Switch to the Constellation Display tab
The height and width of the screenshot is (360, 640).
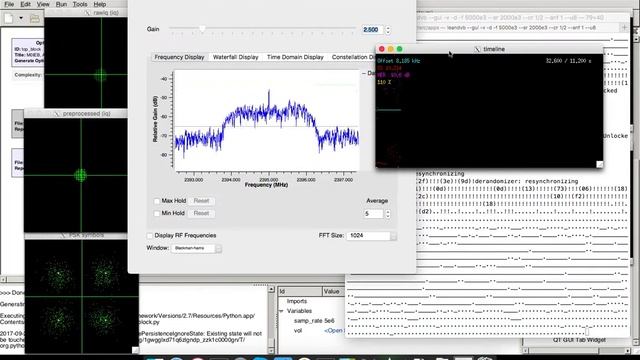click(x=353, y=57)
